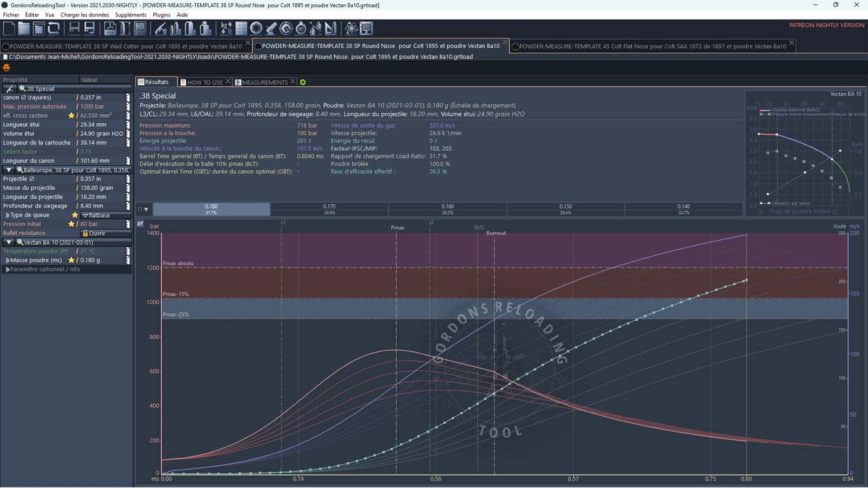Image resolution: width=868 pixels, height=488 pixels.
Task: Open the cartridge dimensions icon
Action: pos(125,28)
